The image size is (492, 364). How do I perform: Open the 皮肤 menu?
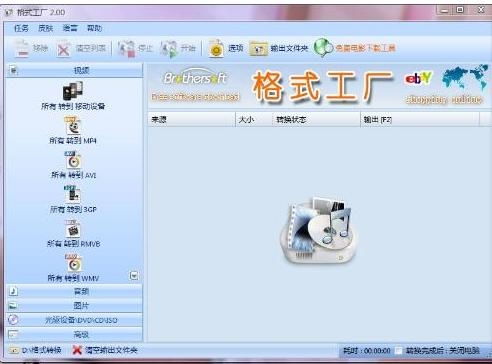[x=45, y=28]
